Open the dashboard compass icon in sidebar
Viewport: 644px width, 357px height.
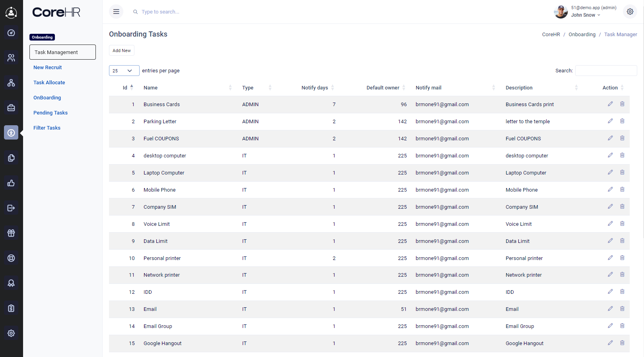(x=11, y=33)
